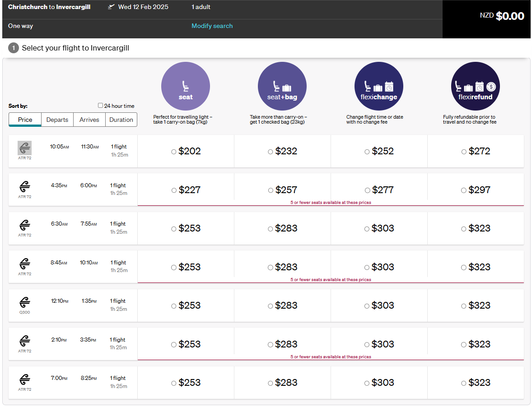Screen dimensions: 532x407
Task: Click 'Select your flight to Invercargill' heading
Action: [75, 48]
